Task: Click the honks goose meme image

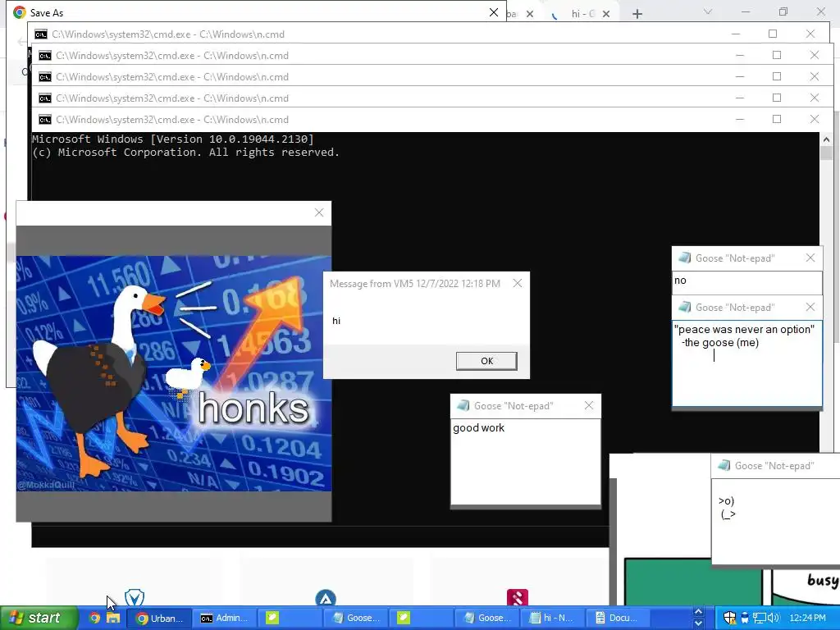Action: pyautogui.click(x=174, y=373)
